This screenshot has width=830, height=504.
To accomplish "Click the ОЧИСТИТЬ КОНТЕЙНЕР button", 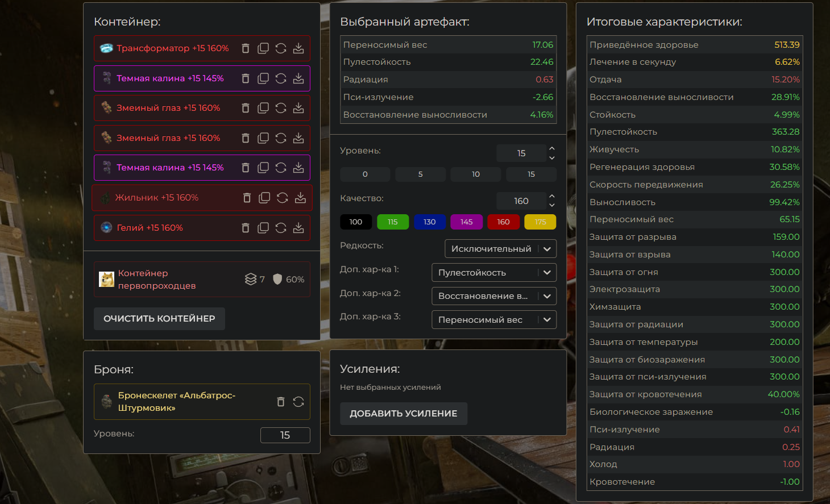I will (159, 319).
